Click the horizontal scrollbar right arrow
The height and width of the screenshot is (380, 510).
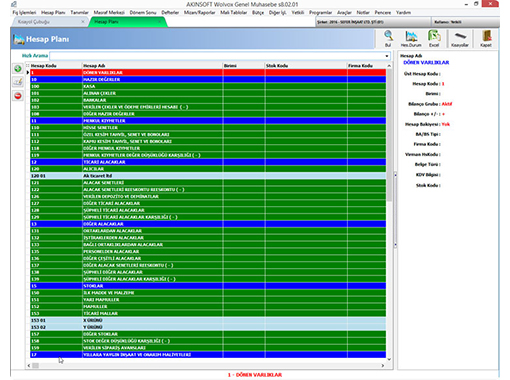[x=383, y=366]
